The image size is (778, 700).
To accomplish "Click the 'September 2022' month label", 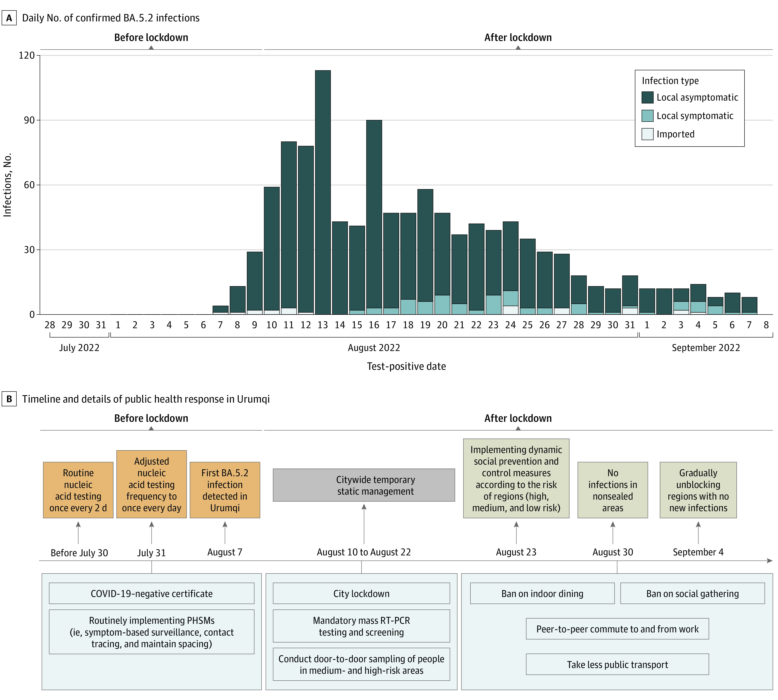I will (x=706, y=348).
